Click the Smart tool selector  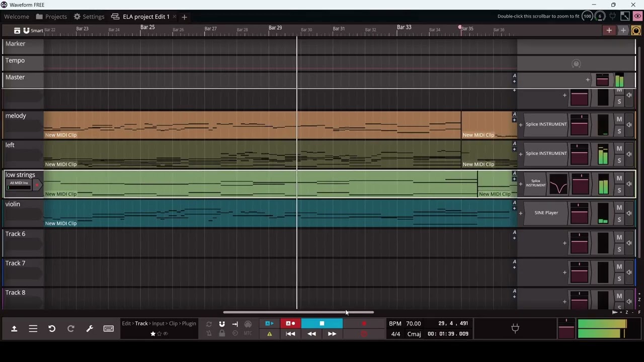click(33, 31)
